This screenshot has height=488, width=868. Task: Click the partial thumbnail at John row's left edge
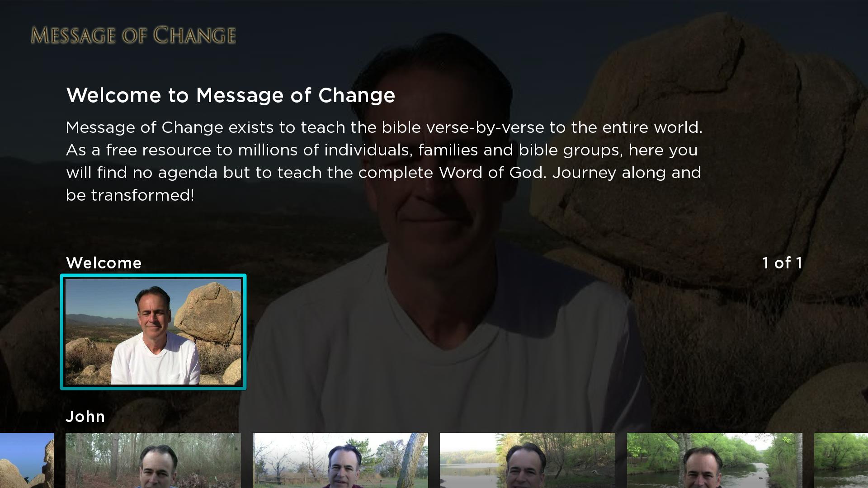click(27, 460)
